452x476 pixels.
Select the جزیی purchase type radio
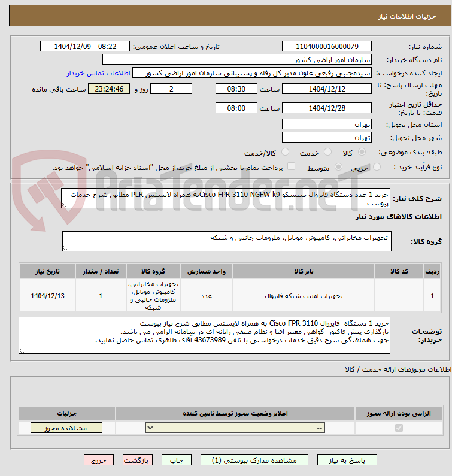[377, 166]
